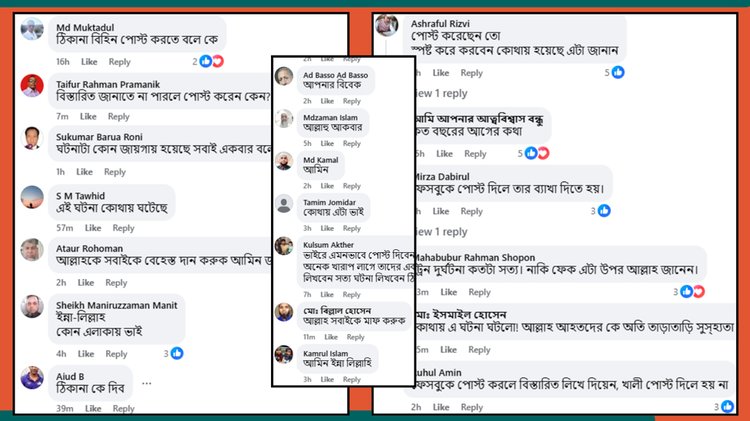Click the like reaction icon on Sheikh Maniruzzaman Manit's comment
Screen dimensions: 750x421
click(x=177, y=354)
